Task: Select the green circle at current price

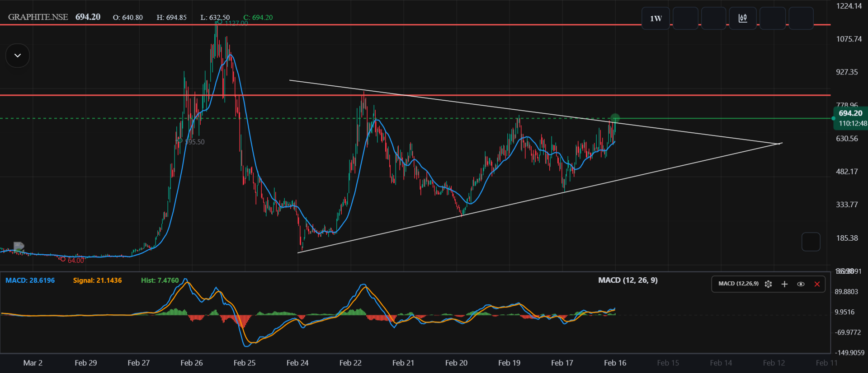Action: click(x=615, y=118)
